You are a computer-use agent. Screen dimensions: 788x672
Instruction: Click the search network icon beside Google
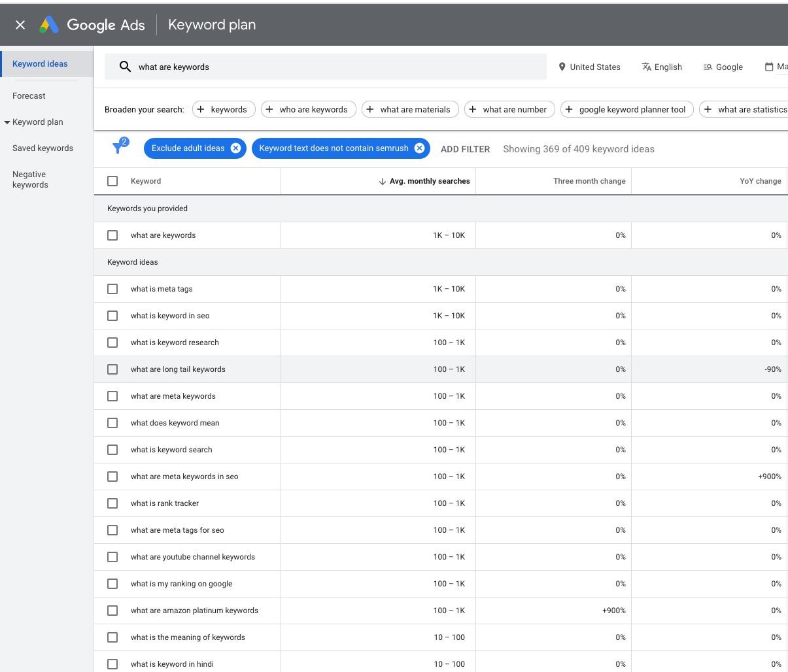click(x=708, y=67)
